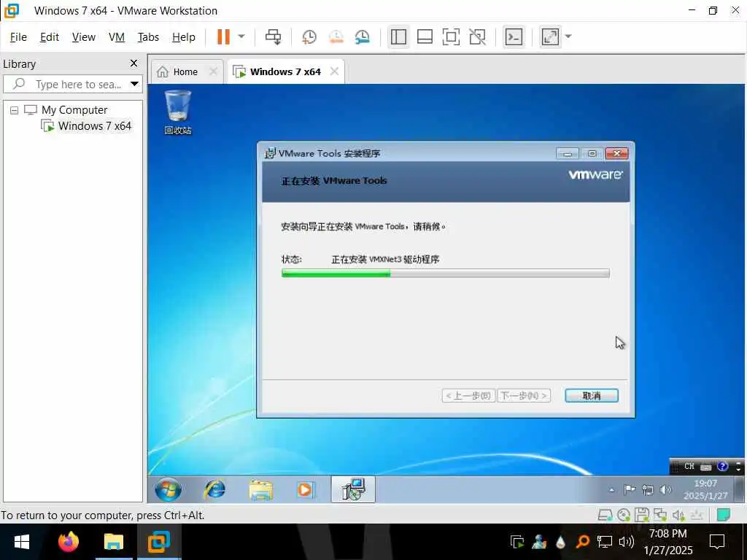
Task: Revert VM to the previous snapshot
Action: 336,37
